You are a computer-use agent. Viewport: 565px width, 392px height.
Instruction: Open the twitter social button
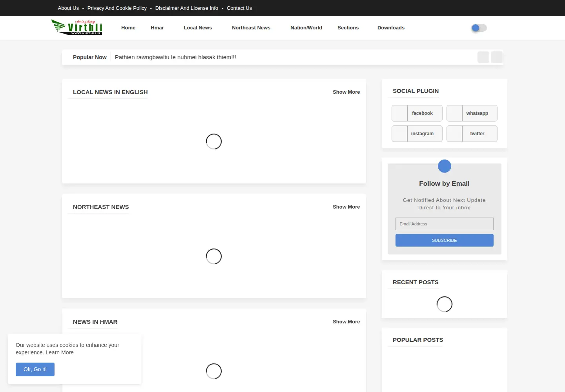point(472,134)
